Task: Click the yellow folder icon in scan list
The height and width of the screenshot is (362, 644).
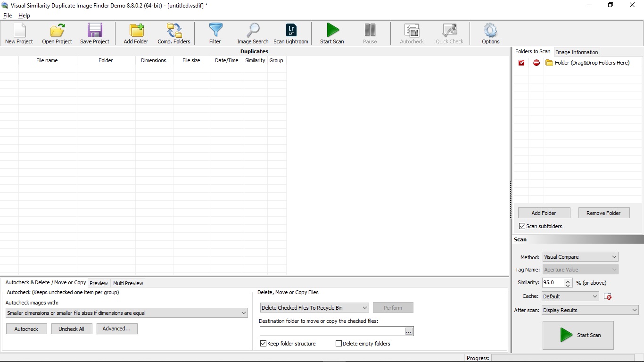Action: click(x=549, y=63)
